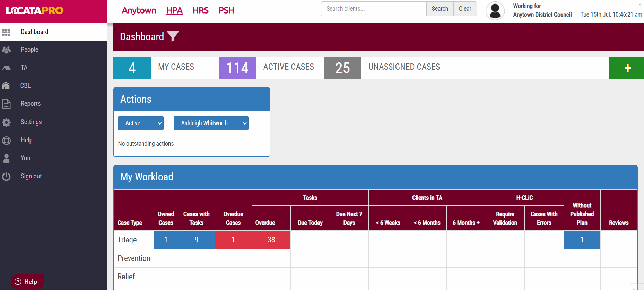Image resolution: width=644 pixels, height=290 pixels.
Task: Add a new case with green plus button
Action: pos(627,68)
